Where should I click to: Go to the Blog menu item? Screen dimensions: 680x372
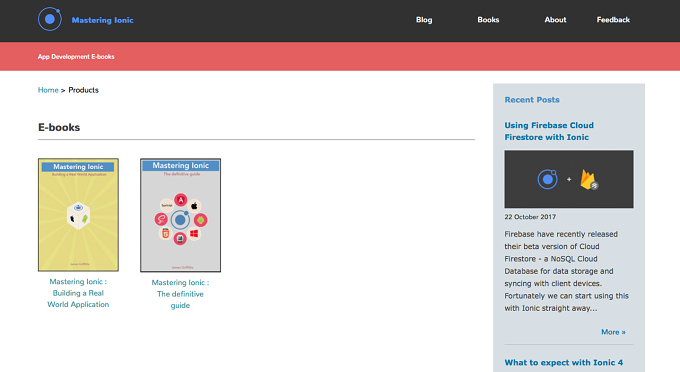tap(424, 20)
